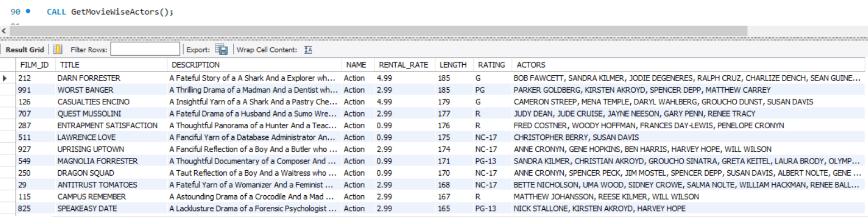Click the Export recordset icon

221,49
